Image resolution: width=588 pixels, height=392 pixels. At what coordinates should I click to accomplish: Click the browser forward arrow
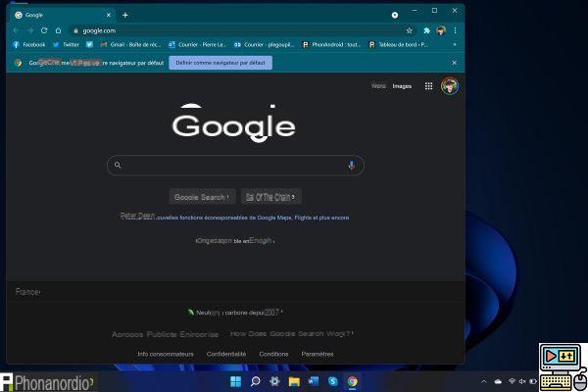(30, 30)
